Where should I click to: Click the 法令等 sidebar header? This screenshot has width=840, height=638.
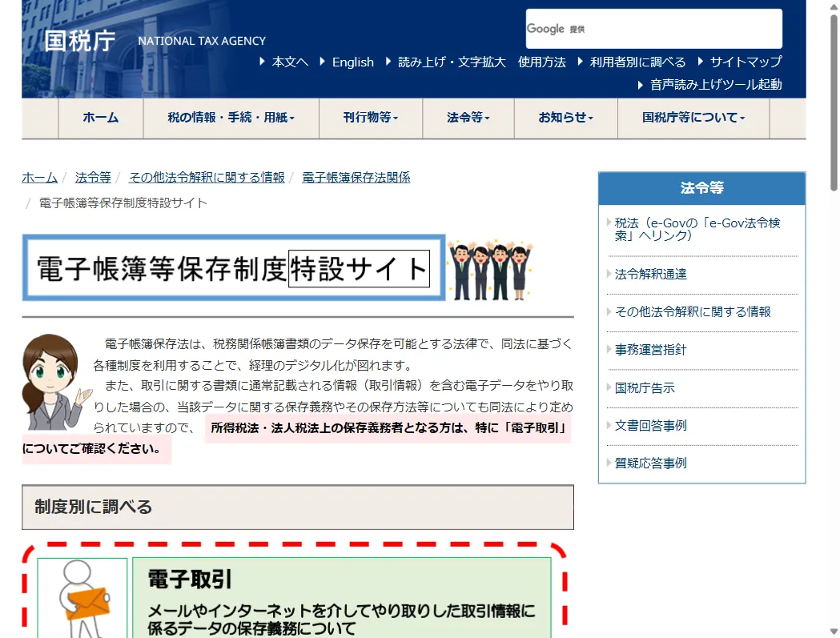[x=701, y=188]
